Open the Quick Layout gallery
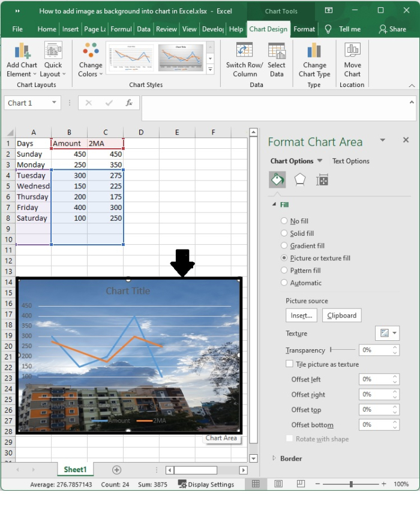This screenshot has width=420, height=507. click(53, 60)
